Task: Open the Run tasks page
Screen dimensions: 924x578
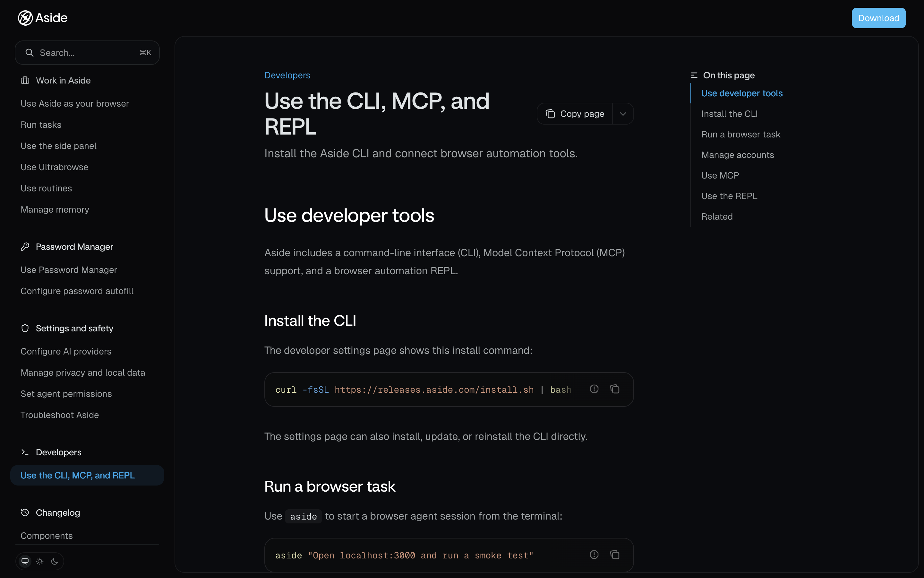Action: [41, 125]
